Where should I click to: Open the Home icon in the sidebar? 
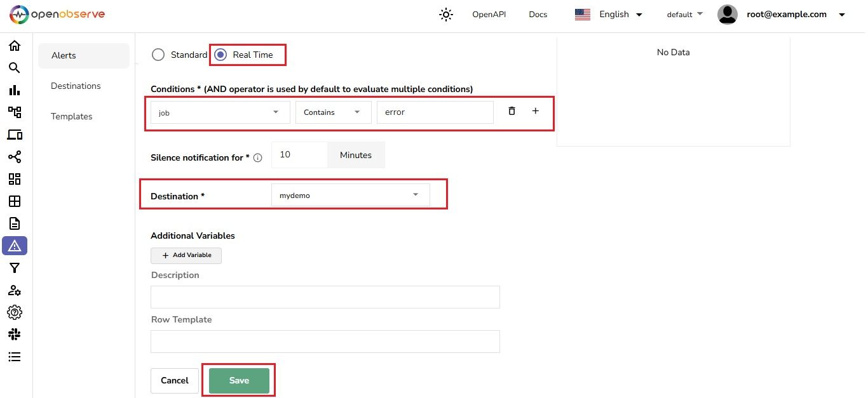tap(15, 46)
